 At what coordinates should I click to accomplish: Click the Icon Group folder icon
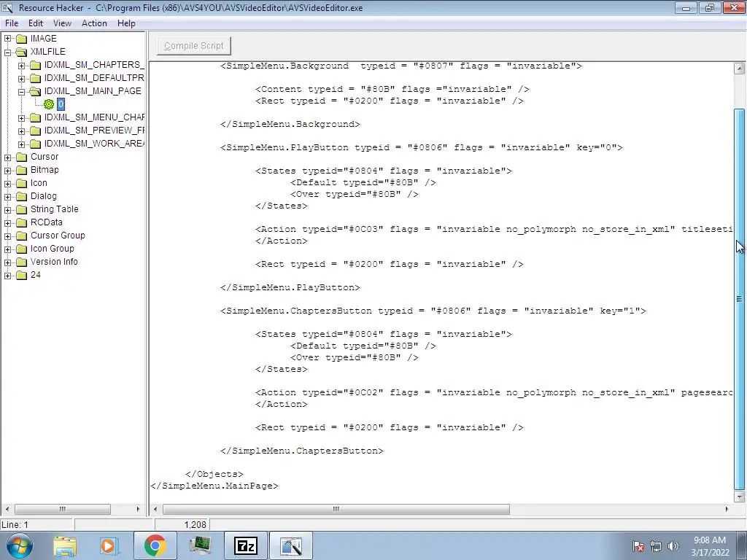(x=21, y=249)
